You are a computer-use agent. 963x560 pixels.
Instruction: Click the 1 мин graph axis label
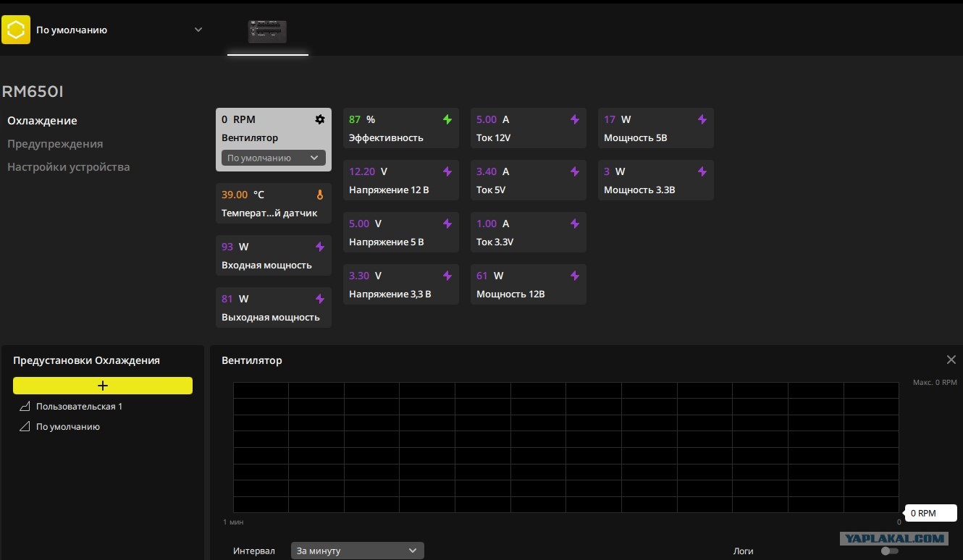232,522
